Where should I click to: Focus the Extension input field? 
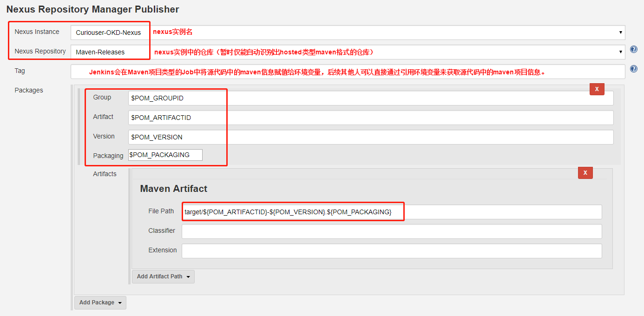392,251
